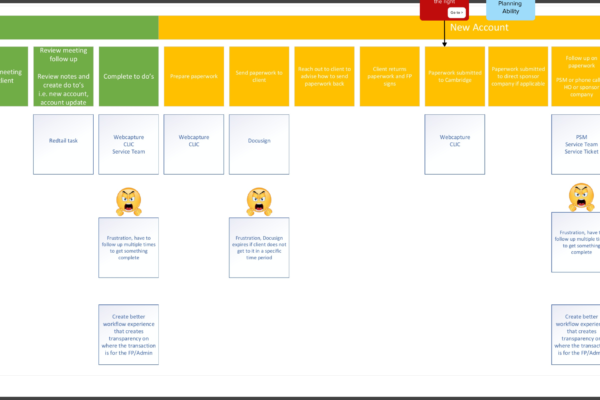Click the angry emoji below the PSM box
600x400 pixels.
(x=582, y=198)
